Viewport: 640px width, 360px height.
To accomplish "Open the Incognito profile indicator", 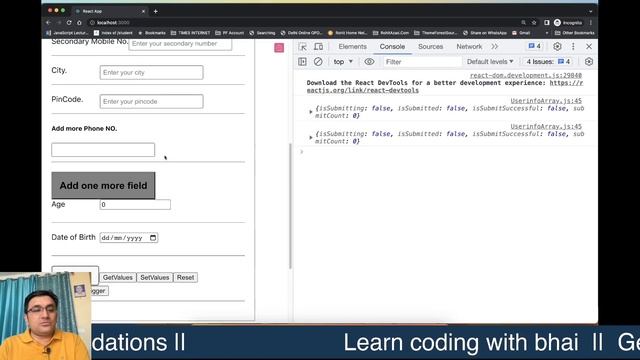I will click(568, 23).
